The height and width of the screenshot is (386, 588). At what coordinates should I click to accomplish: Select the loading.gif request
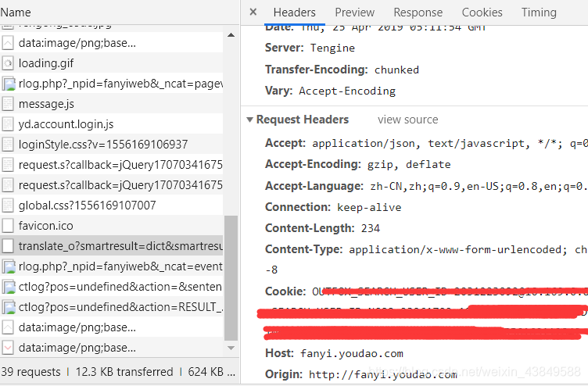tap(111, 63)
